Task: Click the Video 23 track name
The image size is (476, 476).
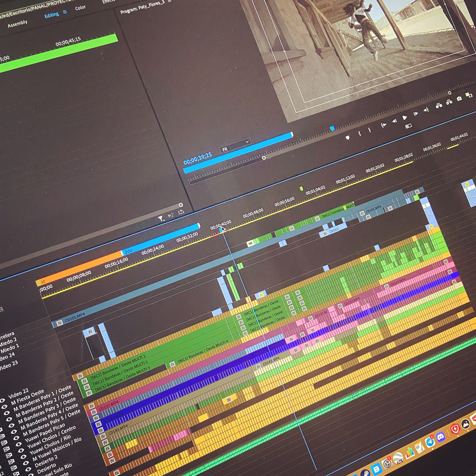Action: pos(8,366)
